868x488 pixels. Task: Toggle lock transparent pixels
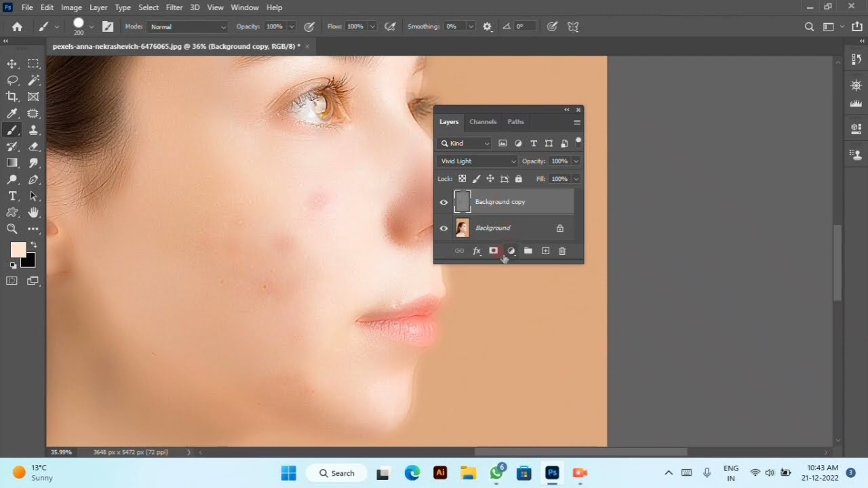[462, 179]
